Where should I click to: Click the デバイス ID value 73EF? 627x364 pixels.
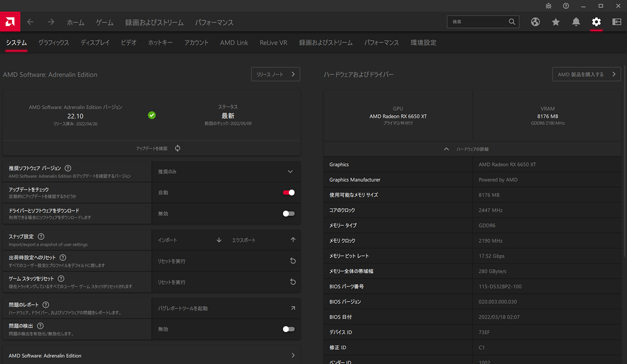(x=484, y=332)
